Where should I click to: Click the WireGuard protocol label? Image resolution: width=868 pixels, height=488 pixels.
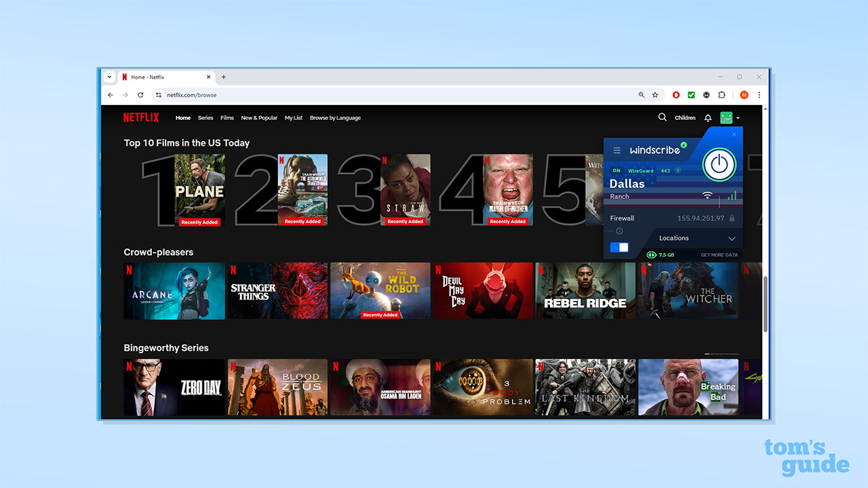click(x=641, y=171)
